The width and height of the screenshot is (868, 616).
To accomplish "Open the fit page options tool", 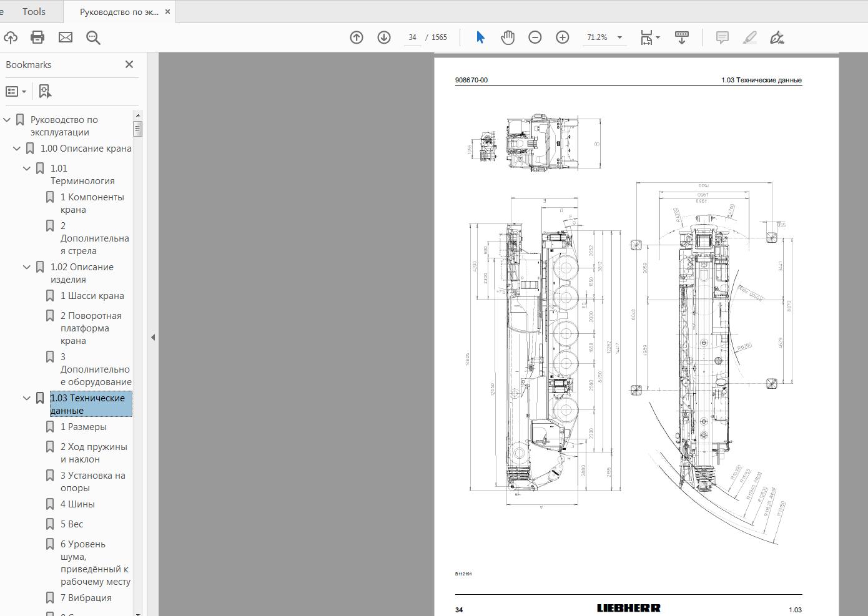I will click(x=649, y=37).
